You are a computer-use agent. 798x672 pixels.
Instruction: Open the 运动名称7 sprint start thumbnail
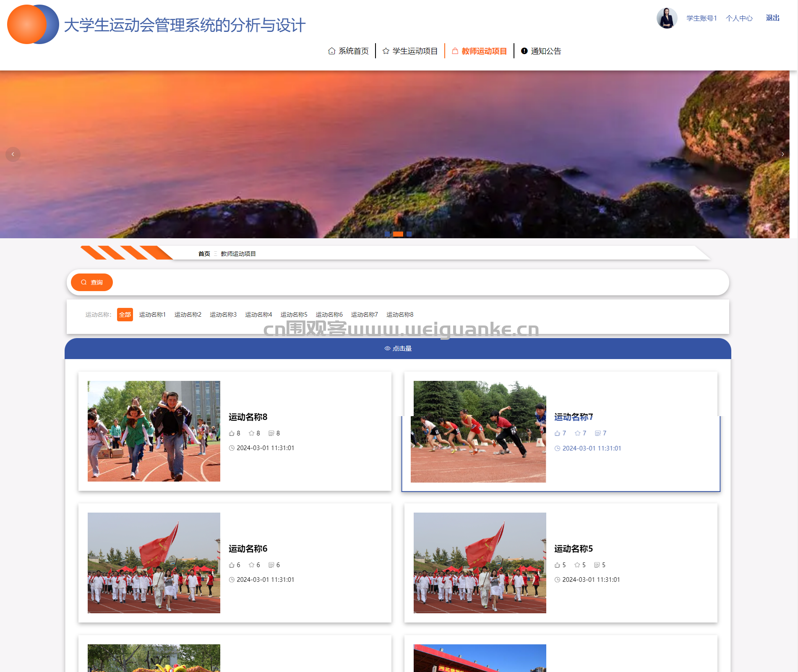[x=478, y=432]
